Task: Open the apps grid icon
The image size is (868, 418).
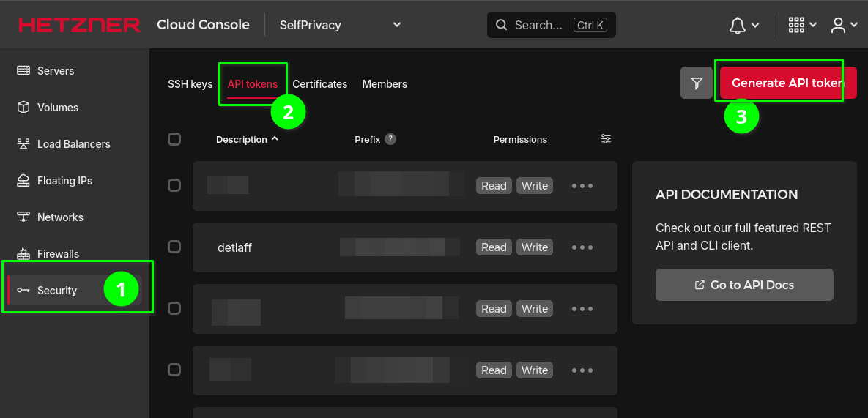Action: click(796, 24)
